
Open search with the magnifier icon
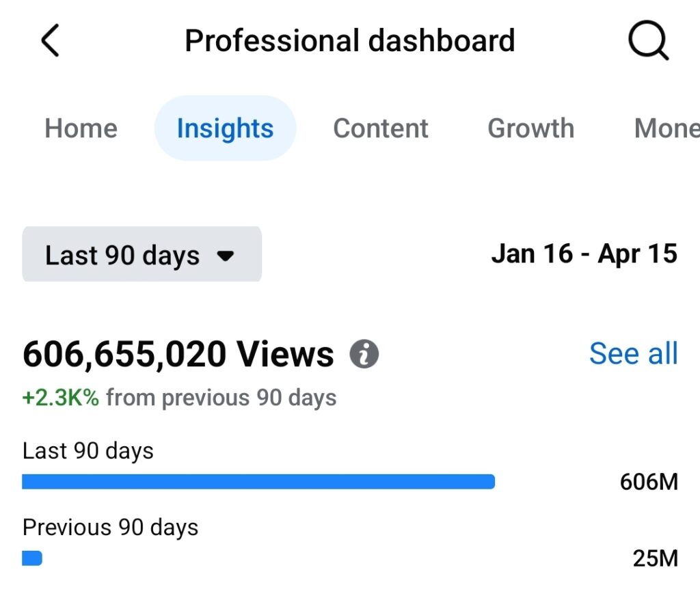click(x=647, y=41)
